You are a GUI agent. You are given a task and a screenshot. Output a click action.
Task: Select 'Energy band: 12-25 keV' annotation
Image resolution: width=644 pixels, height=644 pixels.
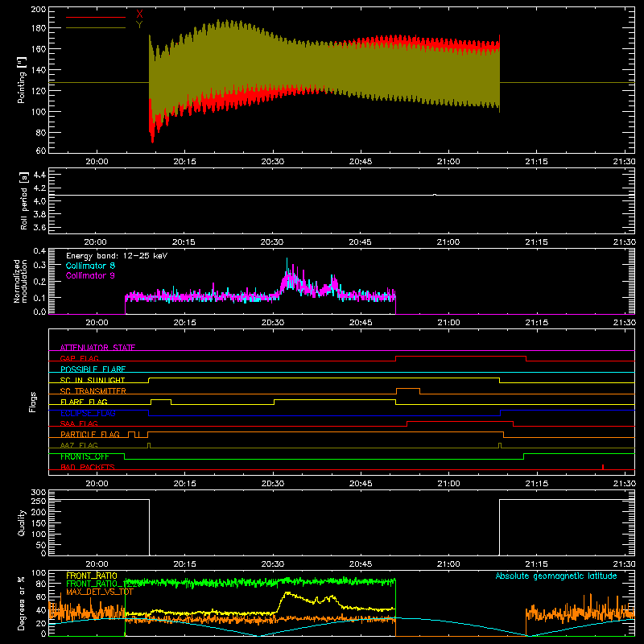117,256
